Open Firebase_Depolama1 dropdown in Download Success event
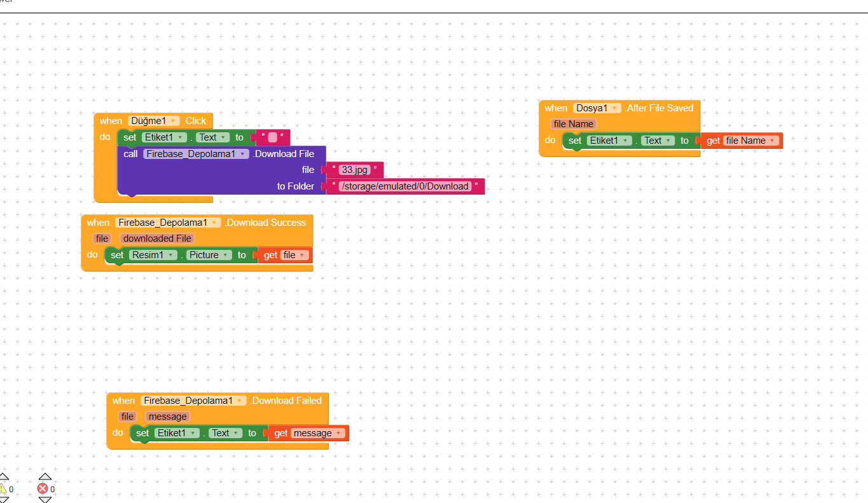The image size is (868, 503). pyautogui.click(x=168, y=223)
